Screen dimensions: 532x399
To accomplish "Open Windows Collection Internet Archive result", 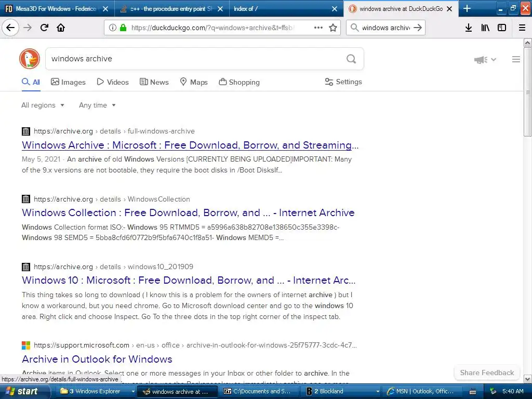I will point(188,212).
